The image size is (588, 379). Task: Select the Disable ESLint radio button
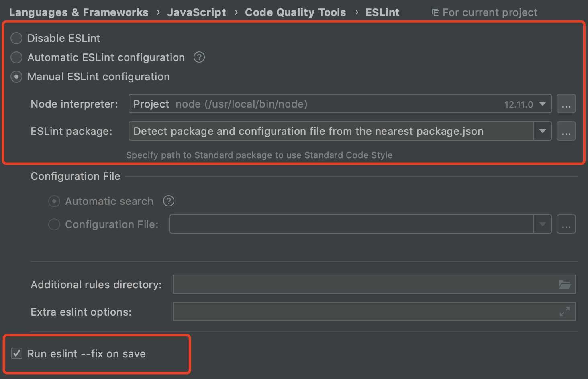[x=16, y=38]
